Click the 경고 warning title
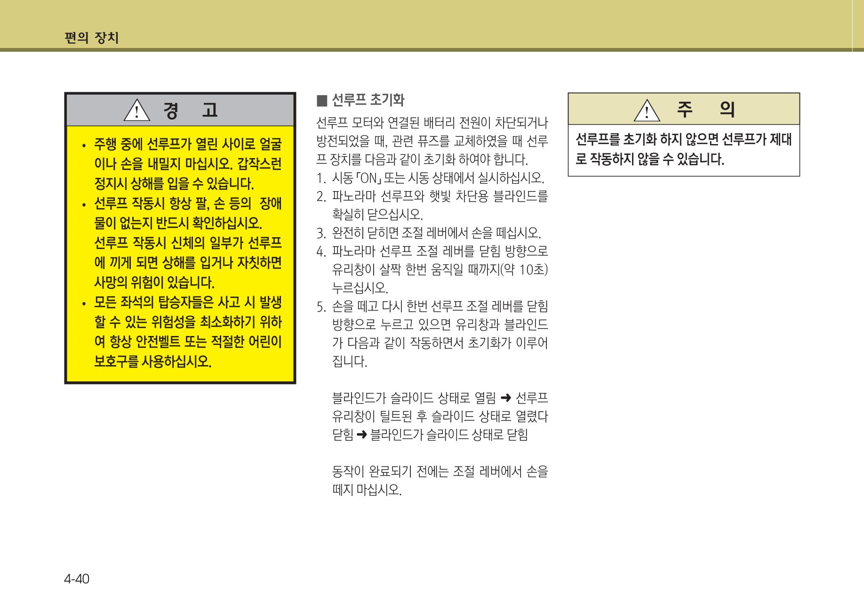Image resolution: width=864 pixels, height=616 pixels. pyautogui.click(x=191, y=110)
